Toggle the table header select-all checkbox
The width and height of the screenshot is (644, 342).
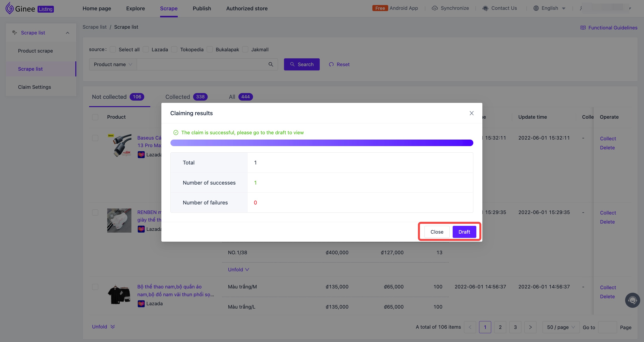click(95, 117)
